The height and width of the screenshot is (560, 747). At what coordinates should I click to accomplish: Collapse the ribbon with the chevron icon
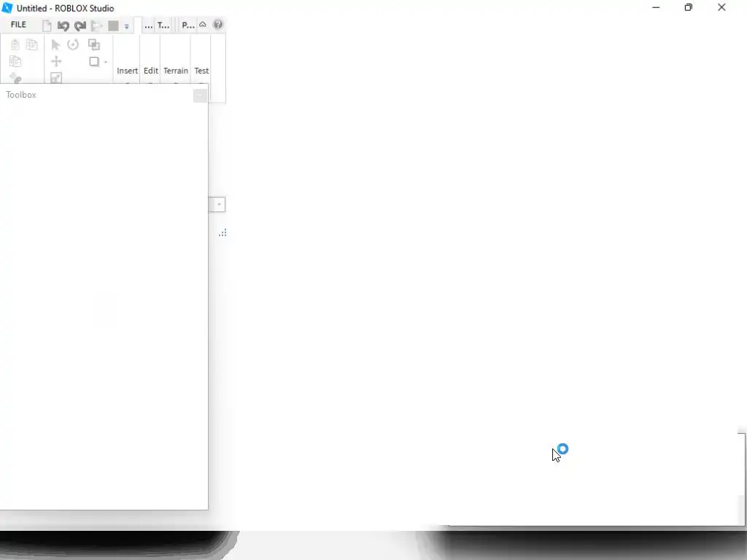click(x=203, y=25)
